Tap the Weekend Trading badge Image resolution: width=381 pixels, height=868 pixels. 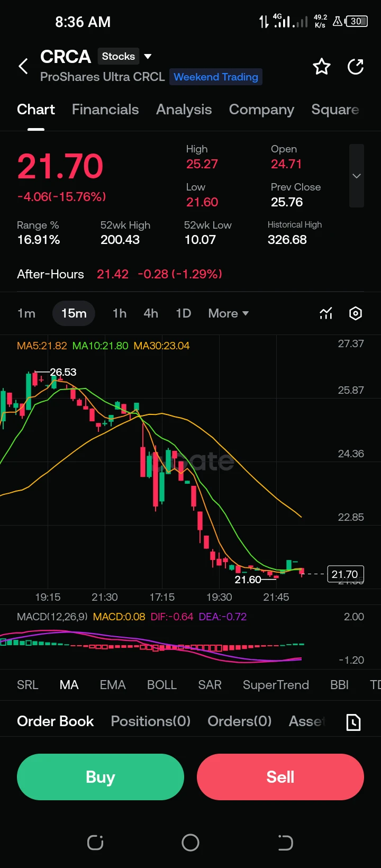(x=216, y=77)
